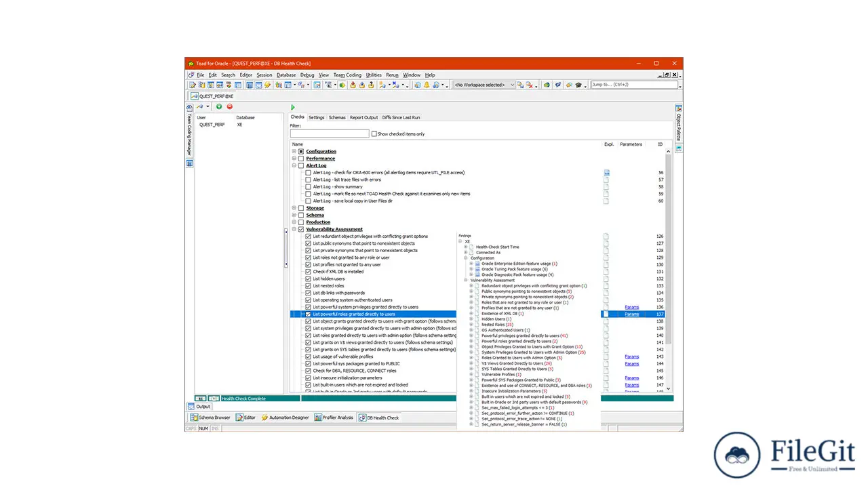
Task: Toggle Show checked items only
Action: pyautogui.click(x=374, y=134)
